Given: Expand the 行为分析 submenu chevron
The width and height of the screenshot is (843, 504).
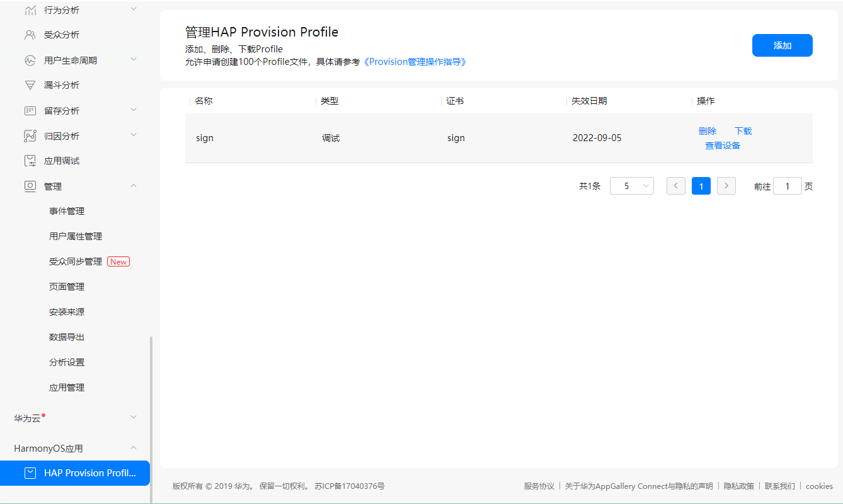Looking at the screenshot, I should coord(133,9).
